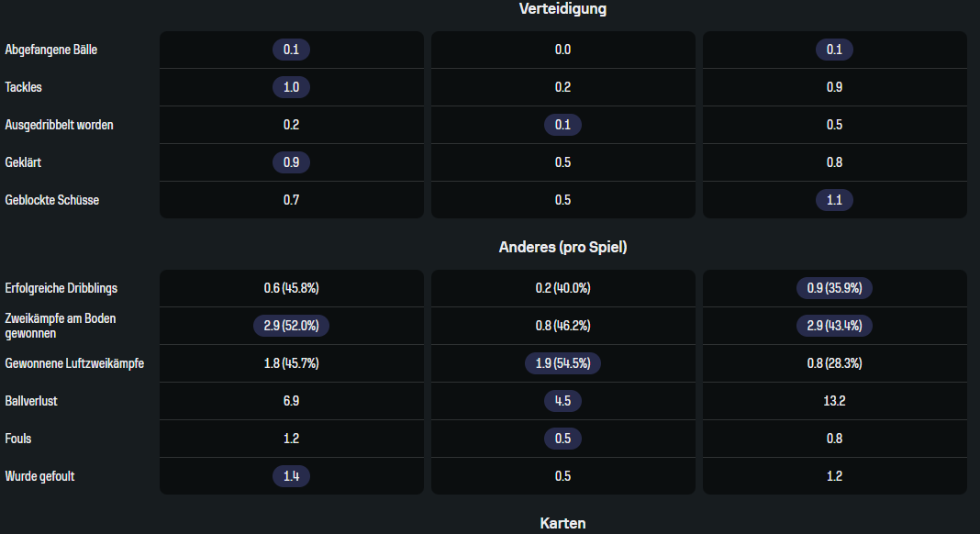The height and width of the screenshot is (534, 980).
Task: Select the 0.9 (35.9%) dribblings value
Action: click(834, 288)
